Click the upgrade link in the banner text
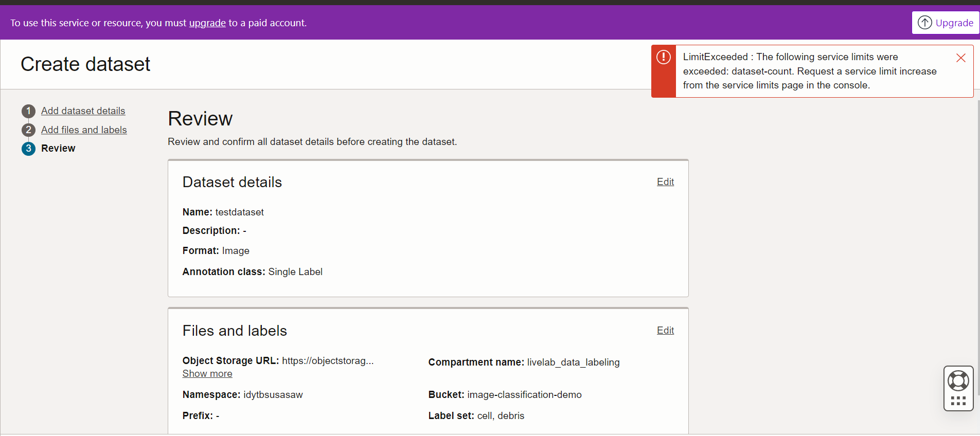Image resolution: width=980 pixels, height=436 pixels. [207, 23]
